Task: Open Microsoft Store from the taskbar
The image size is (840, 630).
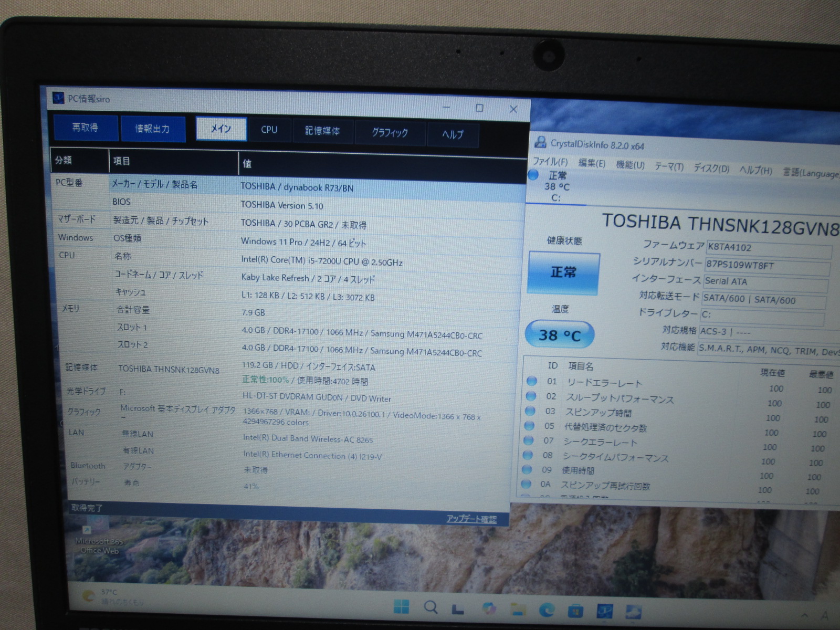Action: (x=575, y=611)
